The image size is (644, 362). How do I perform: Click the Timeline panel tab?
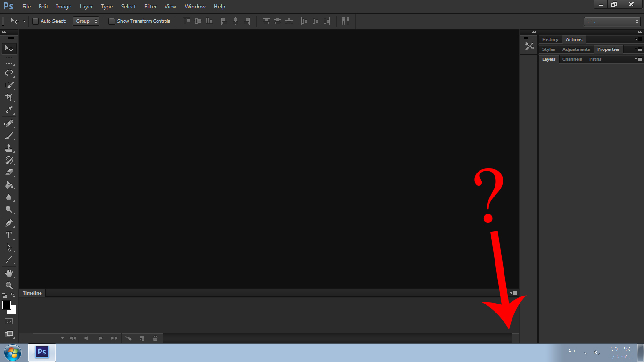pos(32,293)
